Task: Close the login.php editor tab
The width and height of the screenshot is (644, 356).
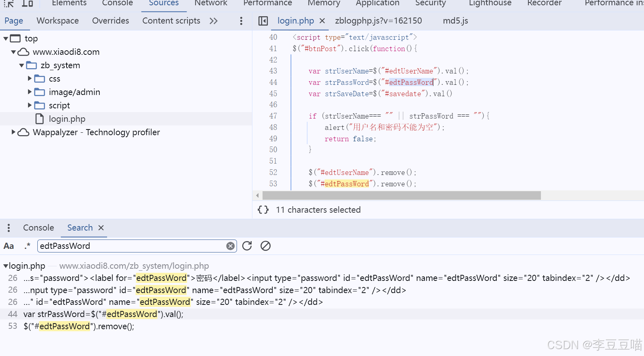Action: point(322,21)
